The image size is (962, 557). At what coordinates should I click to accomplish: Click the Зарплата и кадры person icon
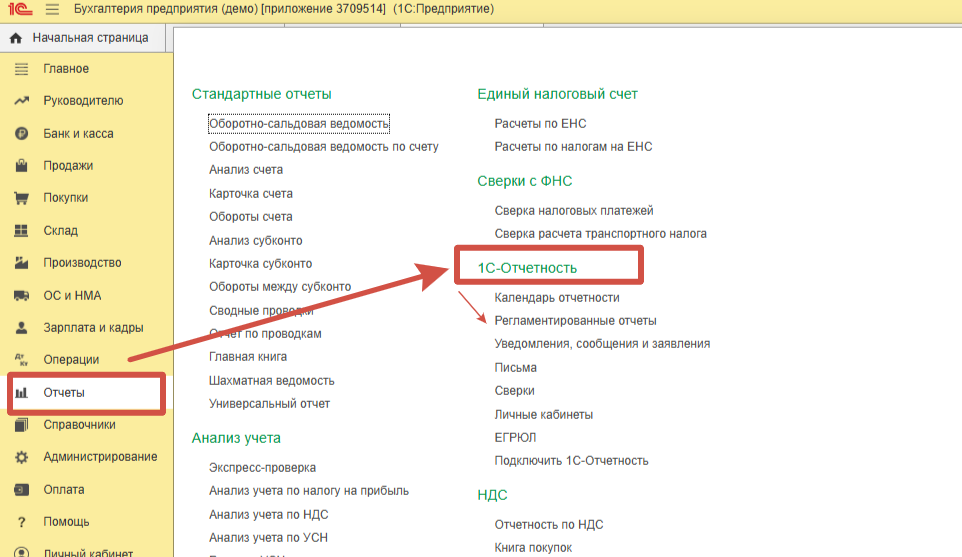[x=21, y=328]
